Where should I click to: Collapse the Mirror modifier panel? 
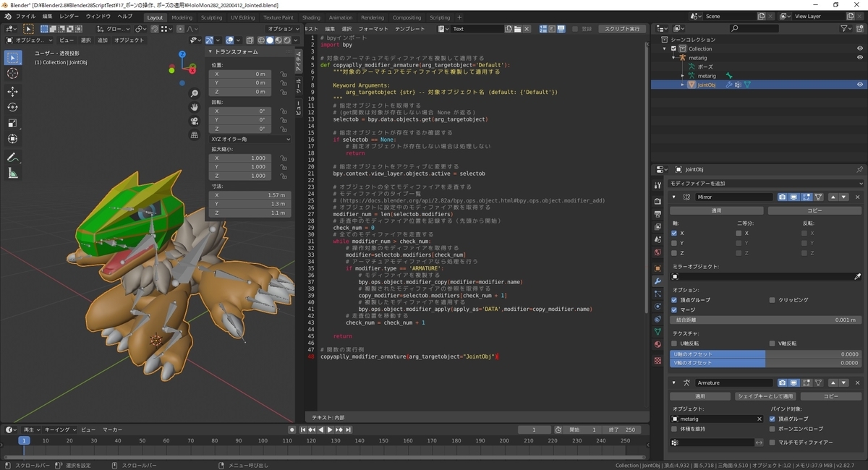pyautogui.click(x=674, y=197)
